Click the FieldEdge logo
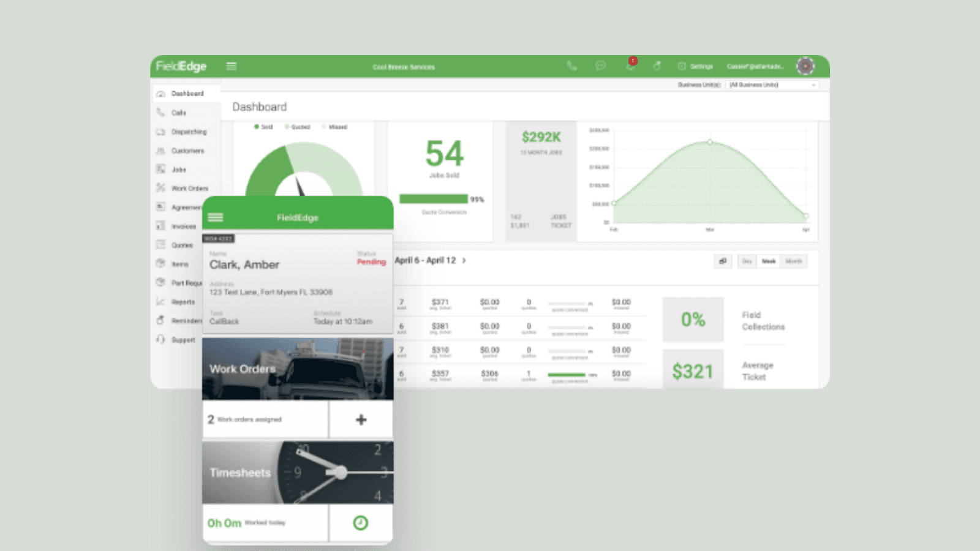 [181, 66]
